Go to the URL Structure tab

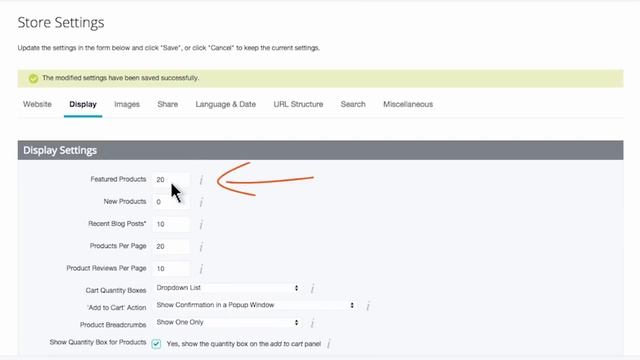pyautogui.click(x=298, y=104)
